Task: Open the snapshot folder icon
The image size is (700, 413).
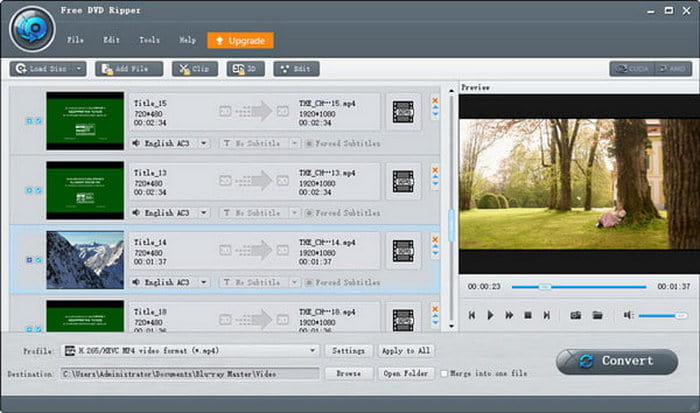Action: coord(597,315)
